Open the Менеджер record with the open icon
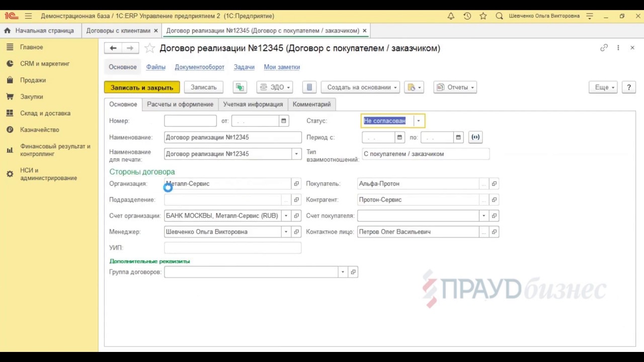 [296, 232]
